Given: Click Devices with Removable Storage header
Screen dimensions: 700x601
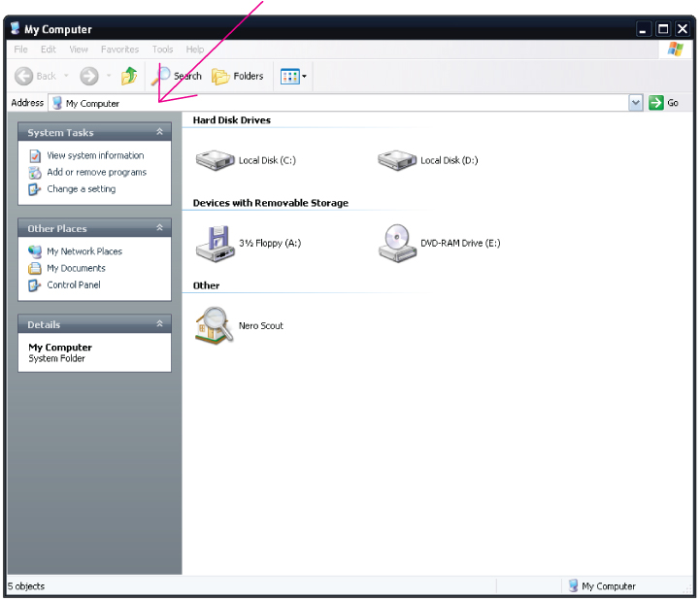Looking at the screenshot, I should [x=271, y=203].
